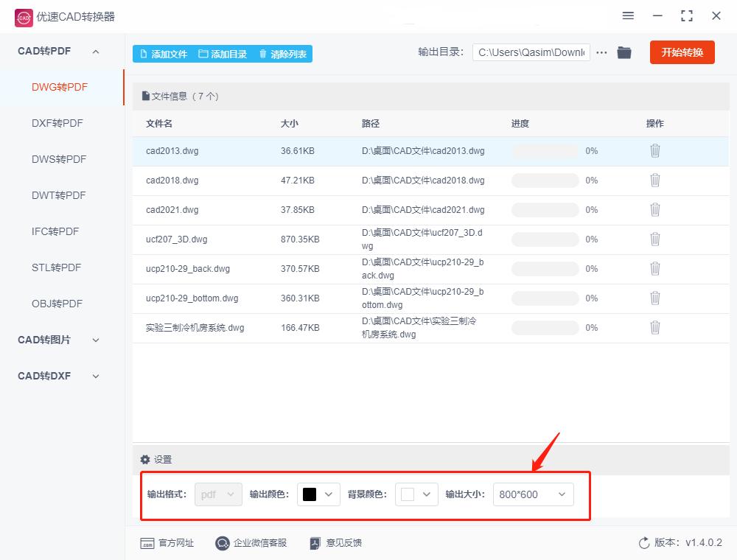Delete cad2013.dwg using its trash icon
This screenshot has height=560, width=737.
[x=655, y=150]
